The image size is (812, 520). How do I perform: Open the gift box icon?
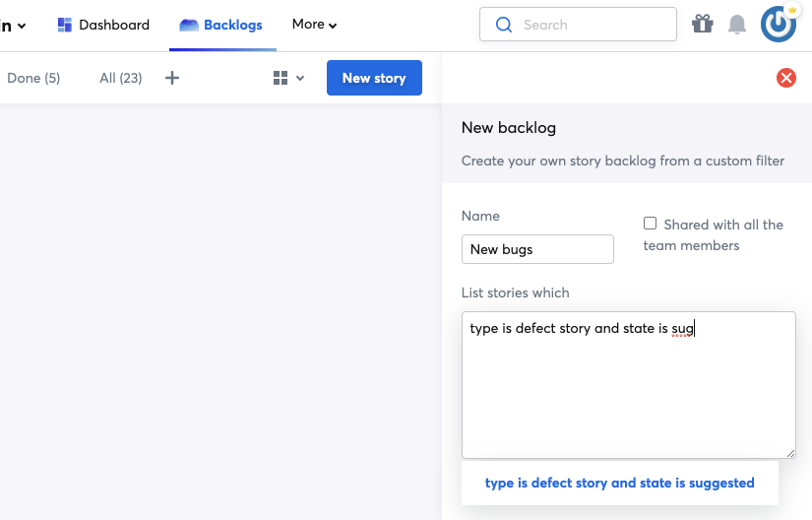point(702,25)
